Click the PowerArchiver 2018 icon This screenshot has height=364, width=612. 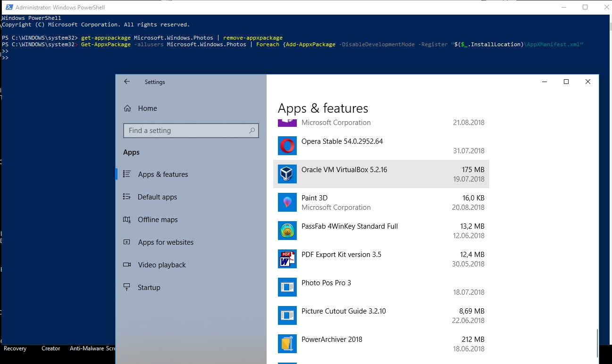(x=287, y=344)
